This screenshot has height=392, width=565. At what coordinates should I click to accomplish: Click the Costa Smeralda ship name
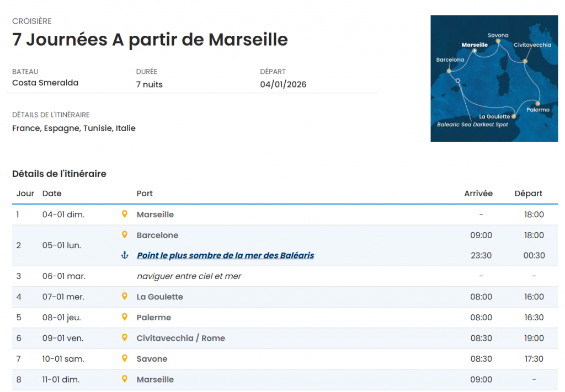tap(45, 83)
